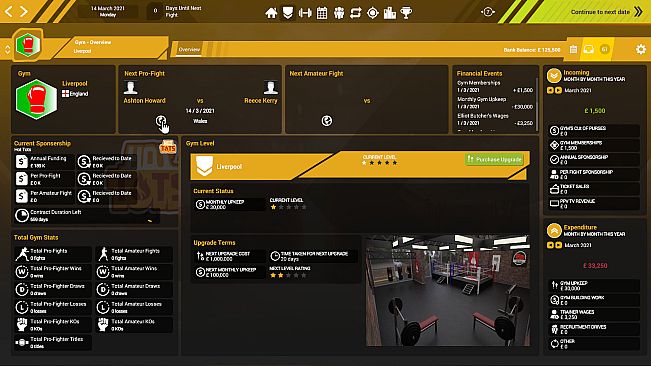Open the Settings gear icon

[641, 49]
